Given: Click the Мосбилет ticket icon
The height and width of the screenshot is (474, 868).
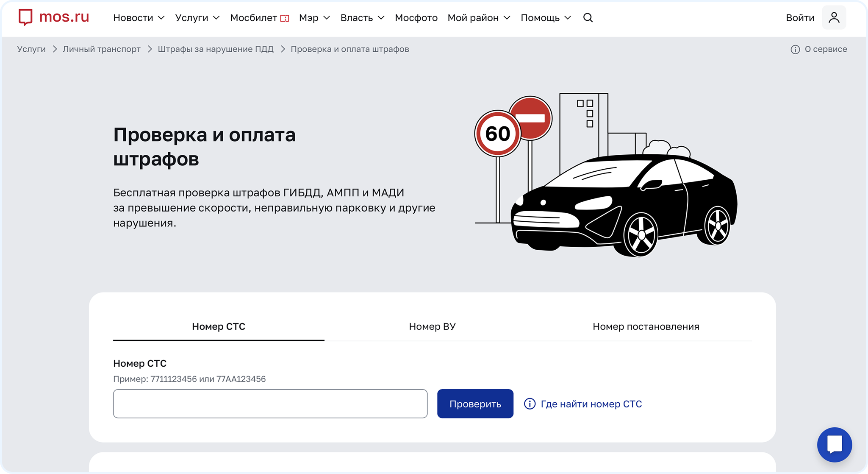Looking at the screenshot, I should tap(285, 18).
